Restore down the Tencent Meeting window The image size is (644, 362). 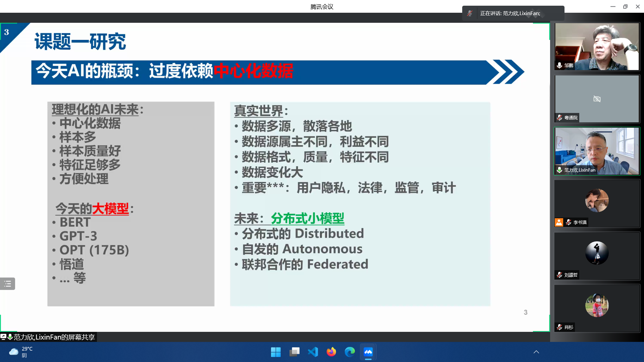pos(625,6)
